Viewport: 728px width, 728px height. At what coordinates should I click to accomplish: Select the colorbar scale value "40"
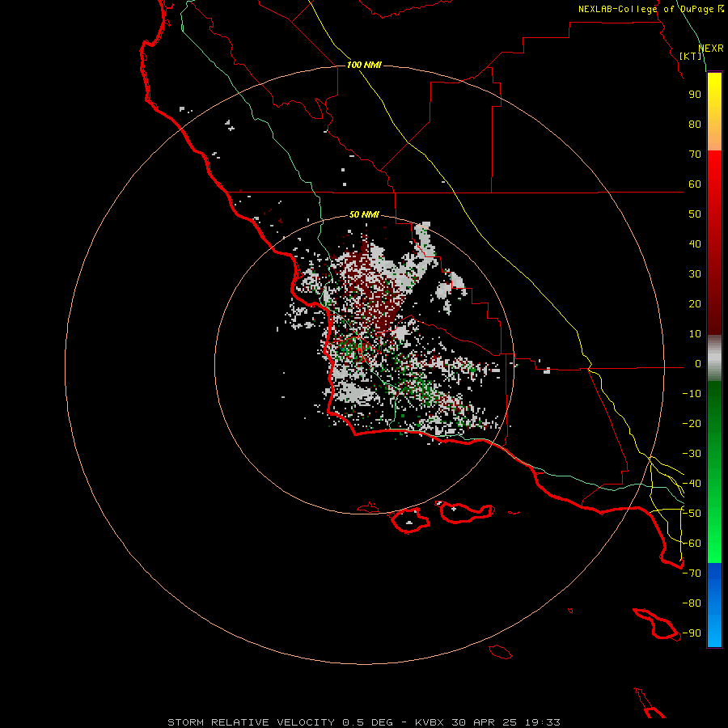(695, 244)
